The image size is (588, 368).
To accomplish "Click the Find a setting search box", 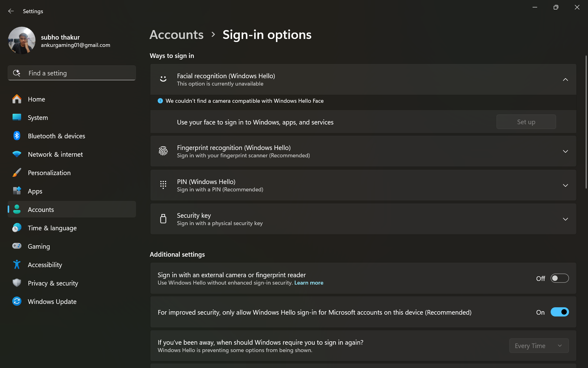I will (x=72, y=73).
